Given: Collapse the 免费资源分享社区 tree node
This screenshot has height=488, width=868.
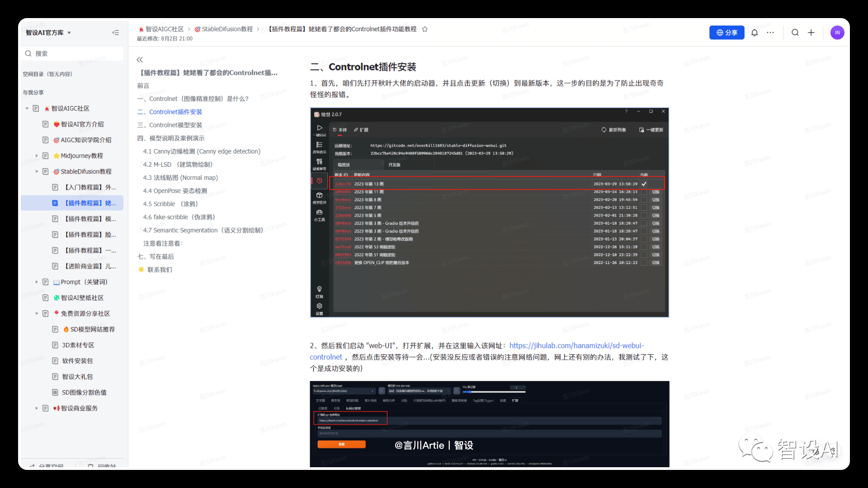Looking at the screenshot, I should coord(37,313).
